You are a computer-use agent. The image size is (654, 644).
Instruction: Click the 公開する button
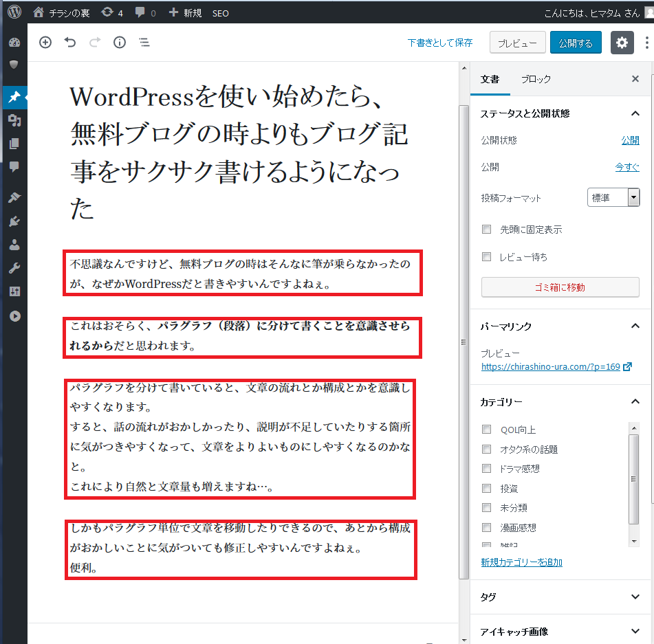(x=576, y=43)
